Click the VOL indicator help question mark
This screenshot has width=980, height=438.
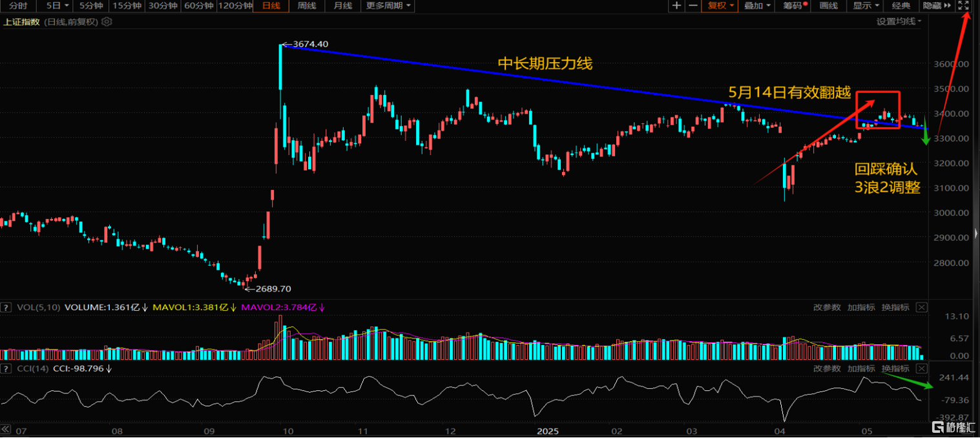(6, 308)
